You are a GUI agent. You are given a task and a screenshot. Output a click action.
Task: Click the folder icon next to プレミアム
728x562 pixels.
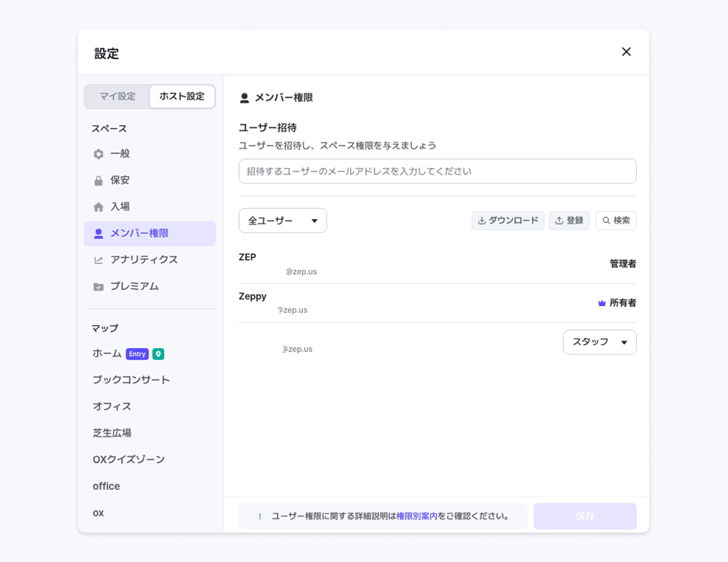point(99,287)
